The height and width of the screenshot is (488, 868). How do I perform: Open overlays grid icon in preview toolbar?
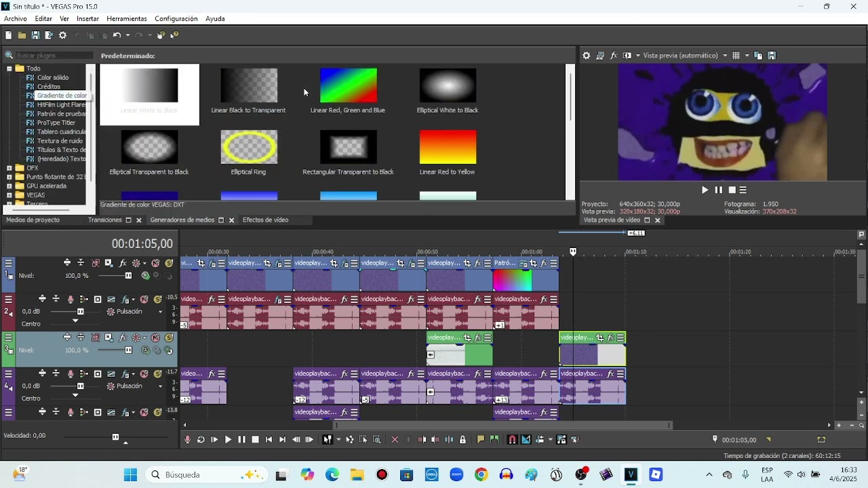736,56
